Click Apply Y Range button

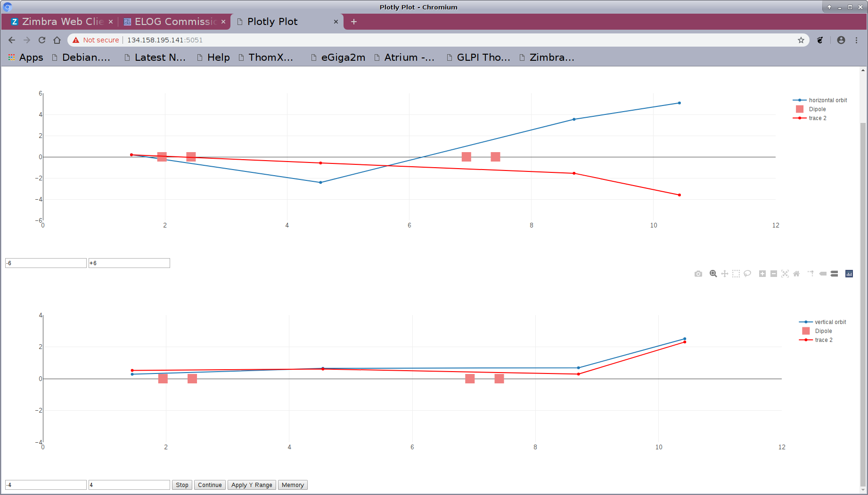[x=252, y=485]
